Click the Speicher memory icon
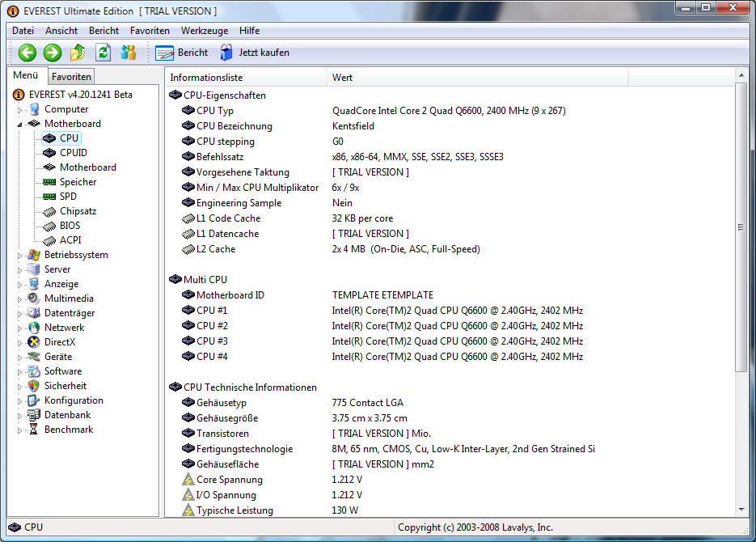 click(x=49, y=182)
